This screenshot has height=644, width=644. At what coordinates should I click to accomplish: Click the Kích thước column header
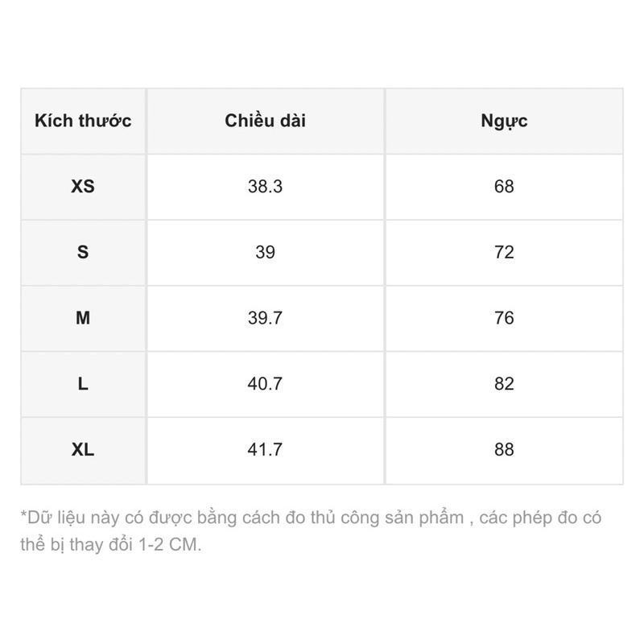(x=83, y=122)
